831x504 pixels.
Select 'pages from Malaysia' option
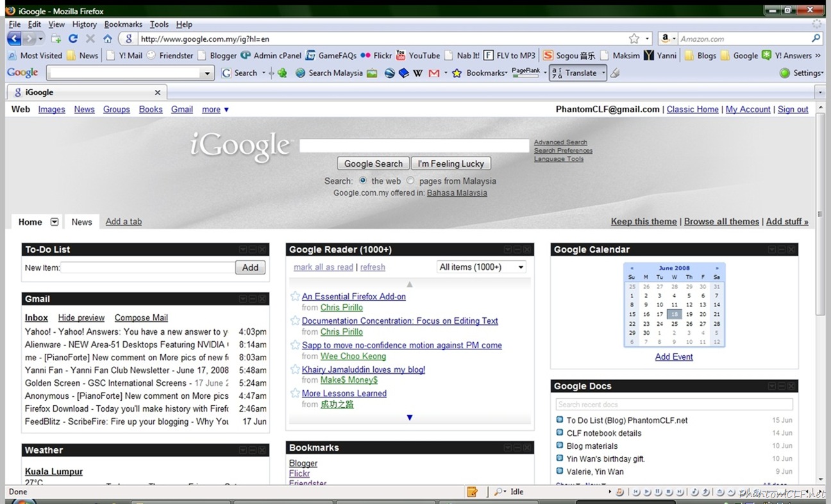410,181
